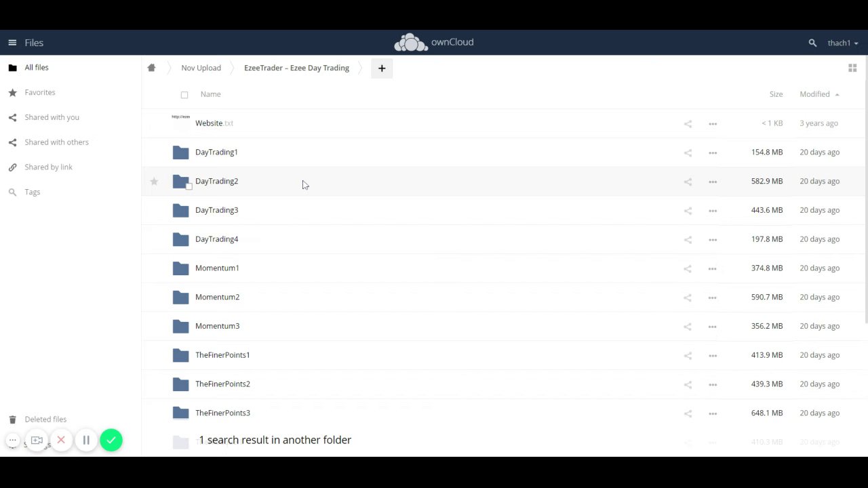
Task: Share the DayTrading1 folder
Action: pos(688,152)
